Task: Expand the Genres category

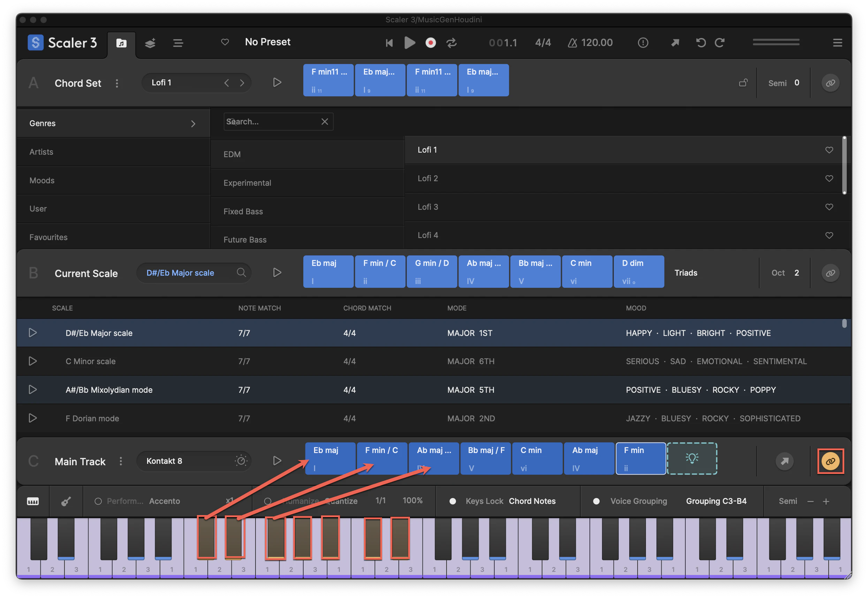Action: tap(113, 123)
